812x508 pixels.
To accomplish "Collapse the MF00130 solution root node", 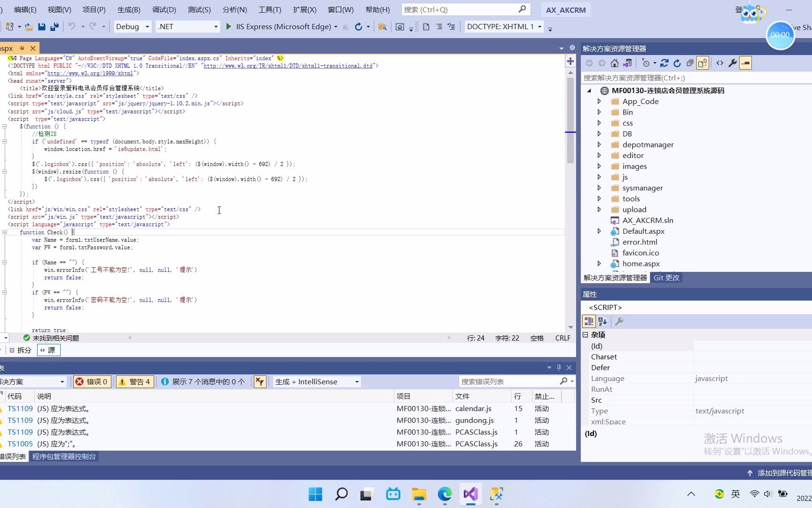I will (x=589, y=90).
